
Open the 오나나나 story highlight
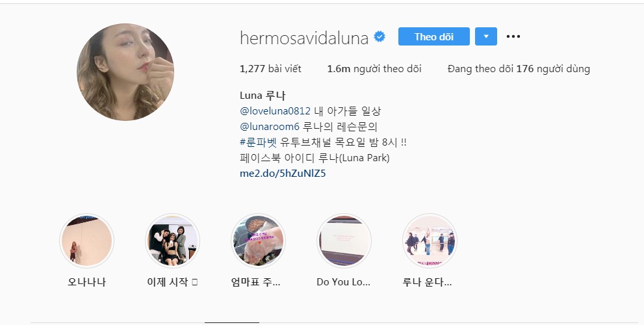pos(86,240)
